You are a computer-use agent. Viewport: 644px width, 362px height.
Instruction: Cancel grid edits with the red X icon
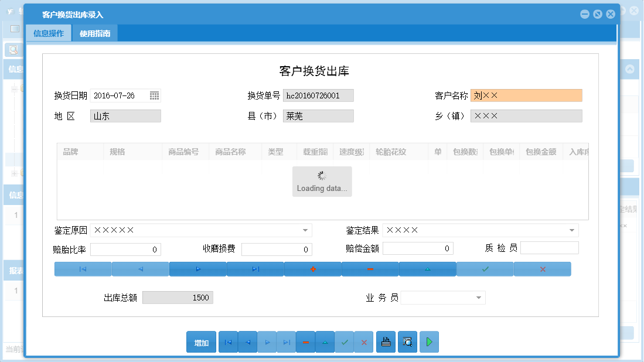542,269
